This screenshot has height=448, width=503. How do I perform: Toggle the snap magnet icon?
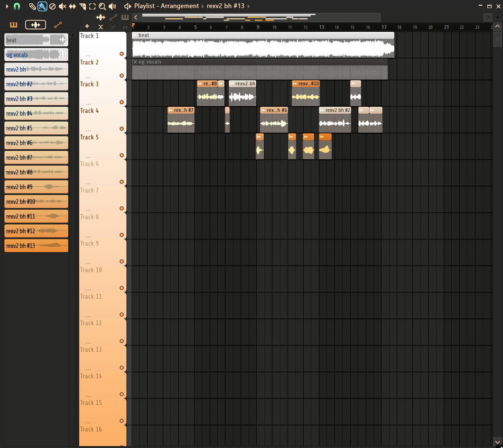point(17,6)
